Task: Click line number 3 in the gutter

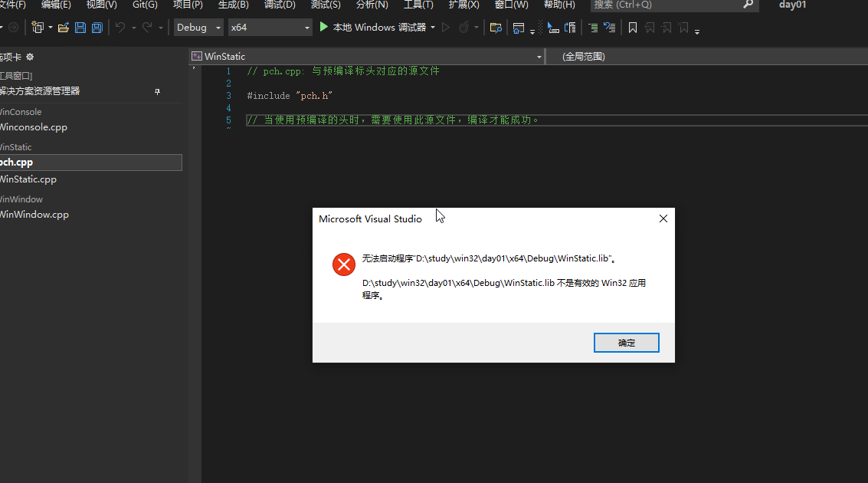Action: tap(228, 96)
